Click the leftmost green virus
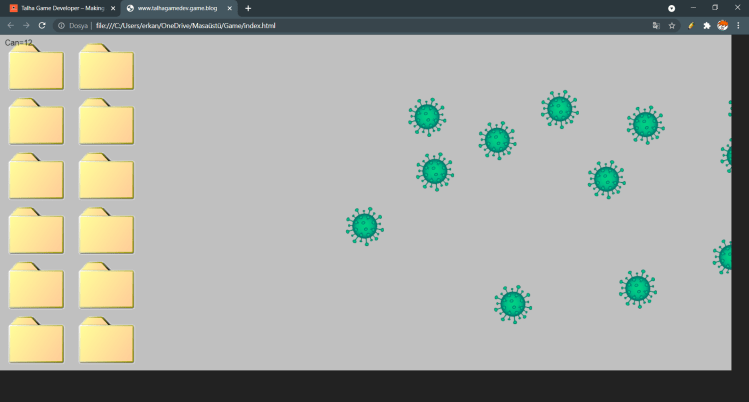Viewport: 749px width, 402px height. 365,226
